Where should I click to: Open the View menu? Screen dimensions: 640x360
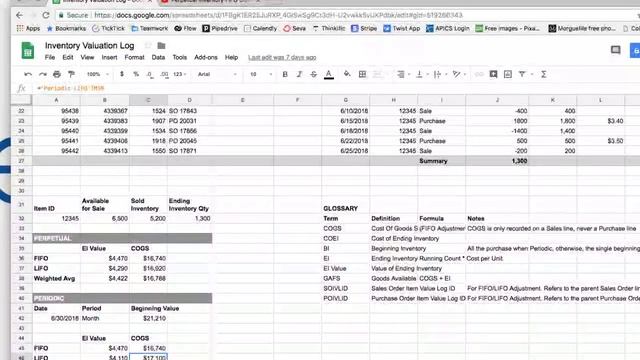(x=87, y=58)
